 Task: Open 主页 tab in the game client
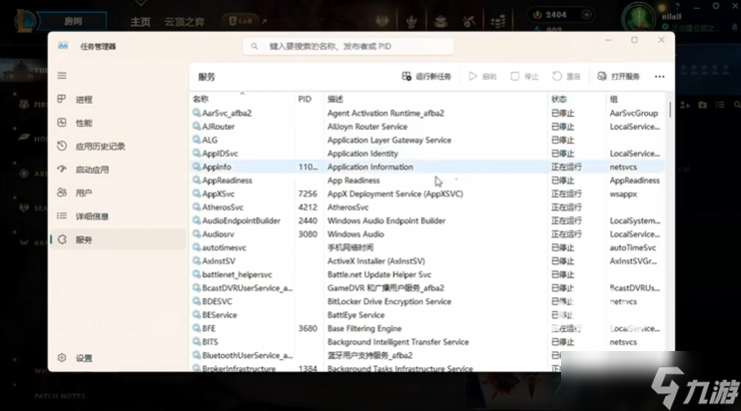140,22
